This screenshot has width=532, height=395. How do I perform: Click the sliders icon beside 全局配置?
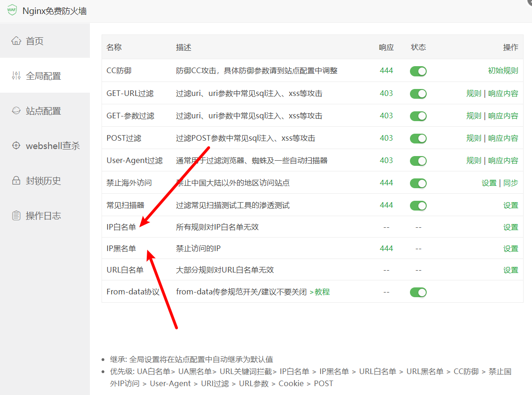pyautogui.click(x=16, y=75)
